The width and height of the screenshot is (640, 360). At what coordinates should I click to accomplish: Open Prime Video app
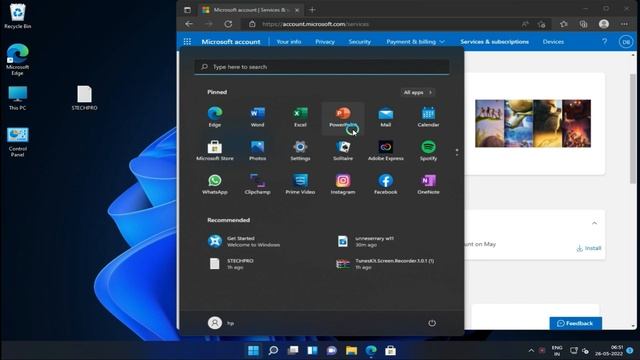[x=300, y=184]
